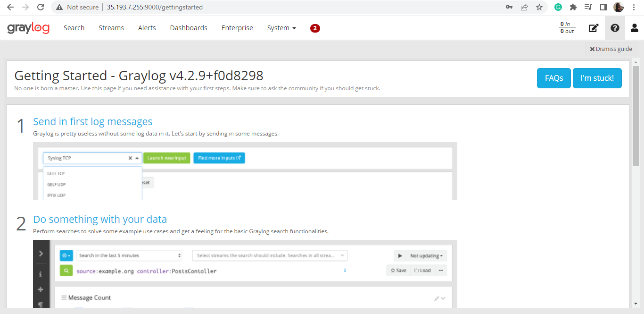Open the Send in first log messages link

(x=93, y=121)
